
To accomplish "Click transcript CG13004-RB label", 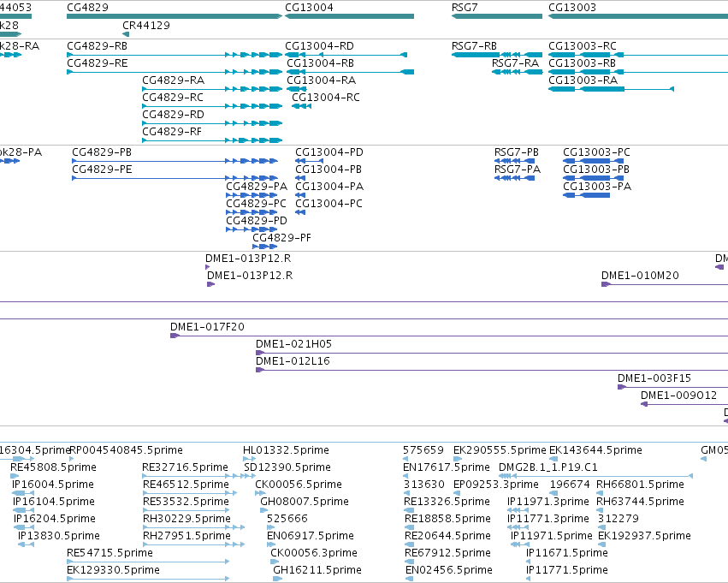I will pos(320,63).
